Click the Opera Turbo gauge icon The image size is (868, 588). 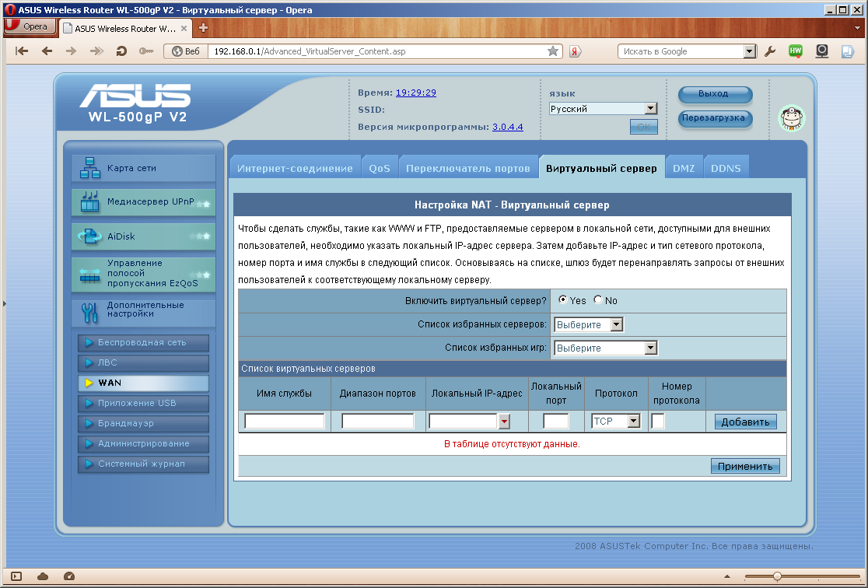(x=69, y=576)
